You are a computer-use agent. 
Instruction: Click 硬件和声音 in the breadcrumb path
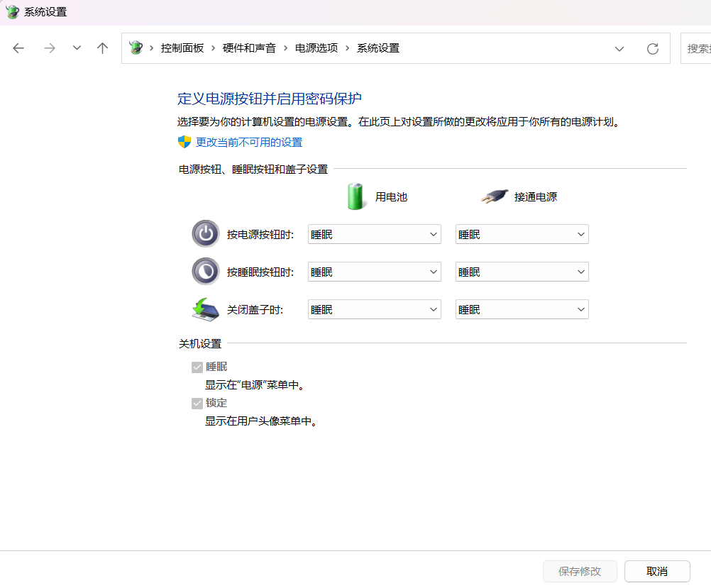[249, 48]
